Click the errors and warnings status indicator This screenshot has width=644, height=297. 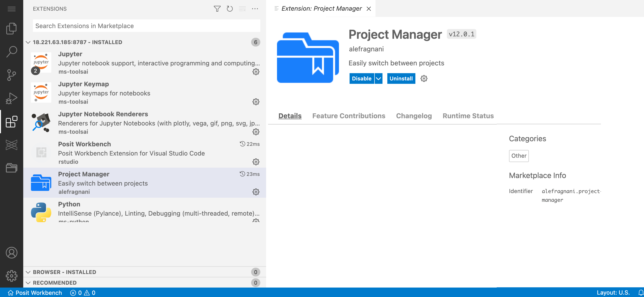[x=83, y=292]
